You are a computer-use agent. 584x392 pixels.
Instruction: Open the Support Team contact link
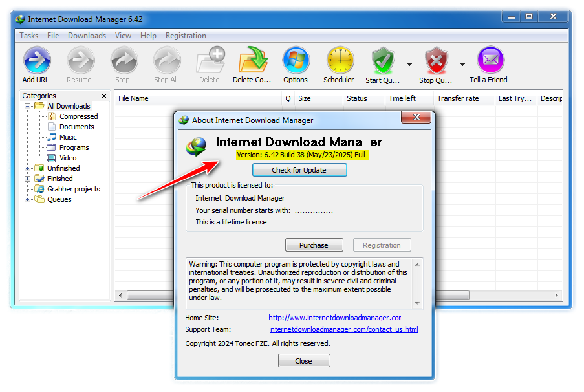point(343,329)
